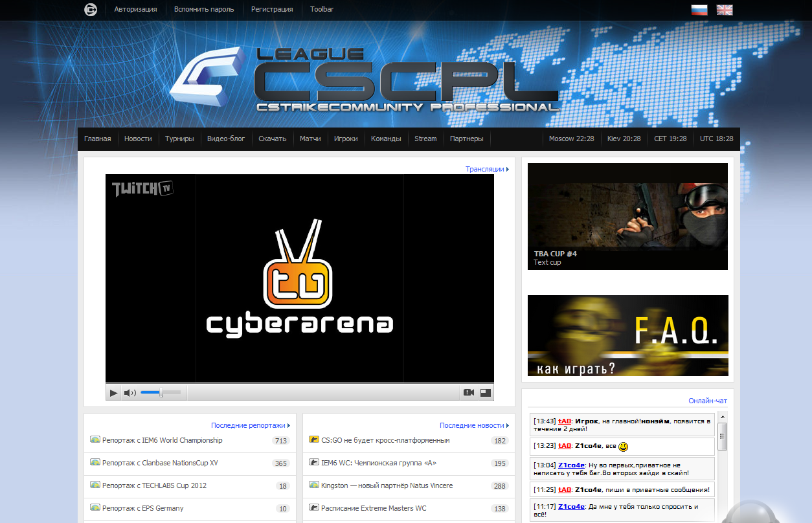812x523 pixels.
Task: Click the Kiev 20:28 clock
Action: point(624,139)
